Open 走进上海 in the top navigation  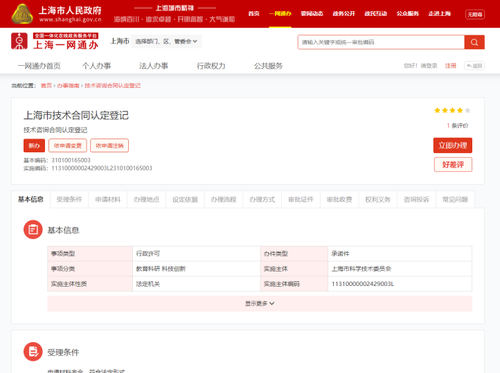(439, 14)
